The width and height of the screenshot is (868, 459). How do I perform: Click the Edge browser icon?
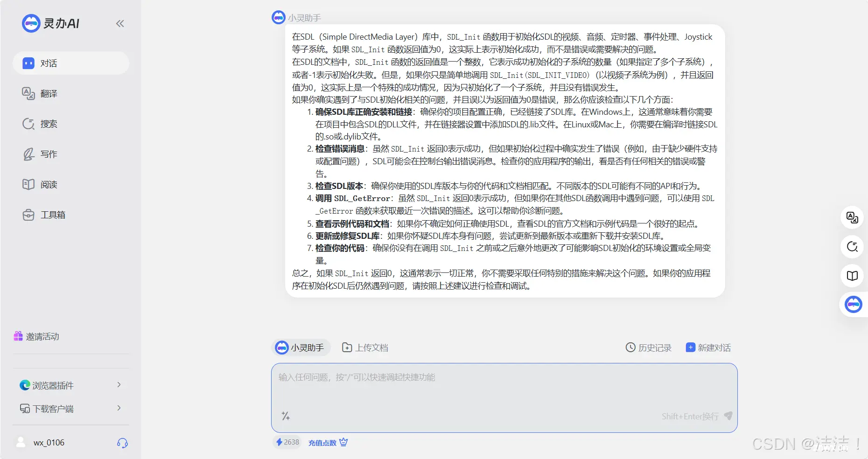[25, 385]
